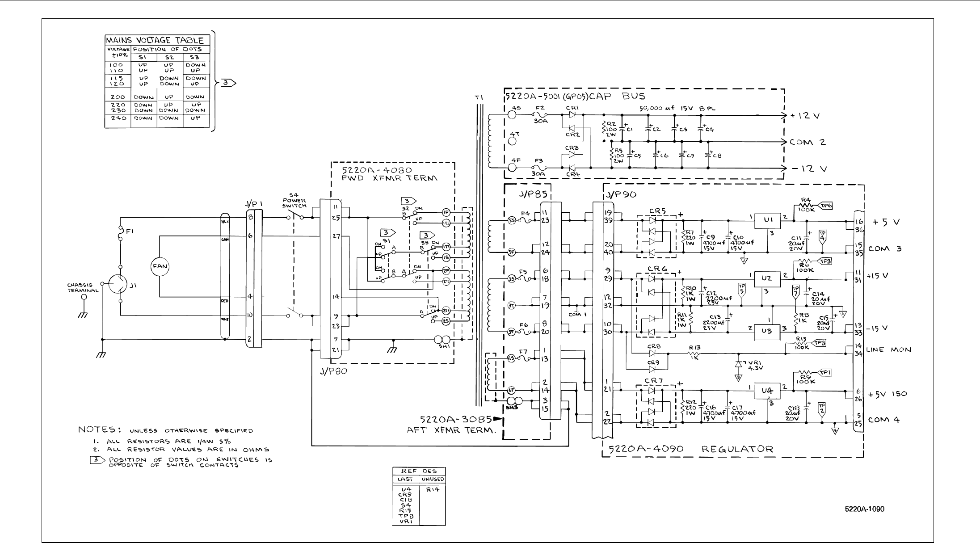Screen dimensions: 980x543
Task: Select the F1 fuse symbol
Action: click(120, 233)
